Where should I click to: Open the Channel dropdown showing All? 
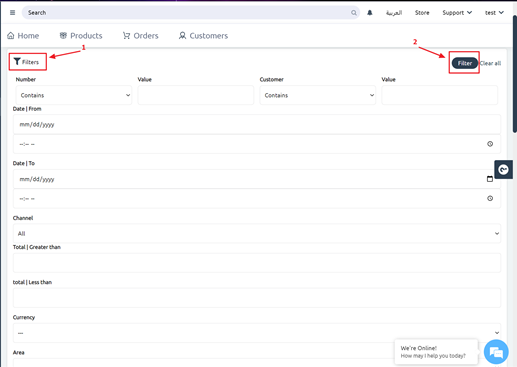click(257, 233)
